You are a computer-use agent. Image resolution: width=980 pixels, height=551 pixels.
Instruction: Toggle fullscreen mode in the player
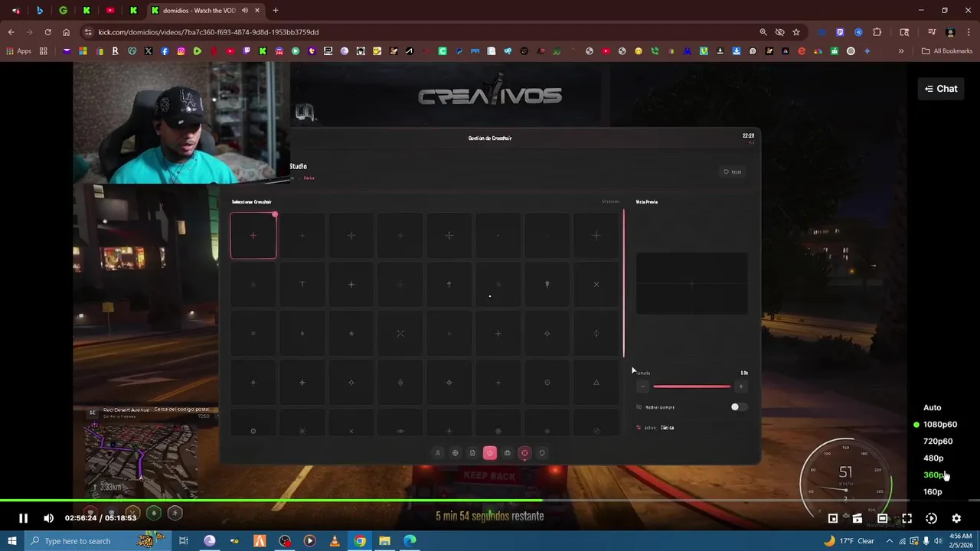click(x=906, y=518)
